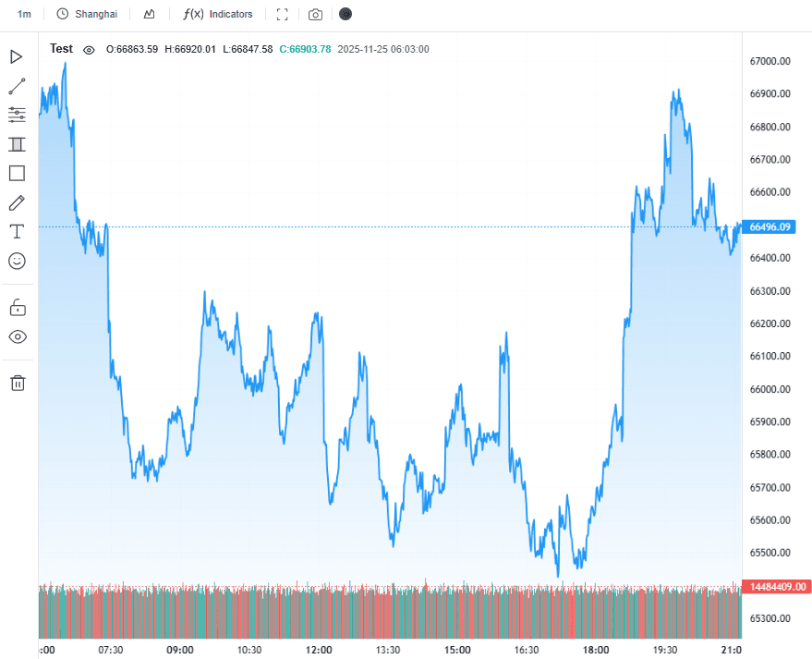Enter fullscreen chart mode
Screen dimensions: 812x659
(283, 15)
